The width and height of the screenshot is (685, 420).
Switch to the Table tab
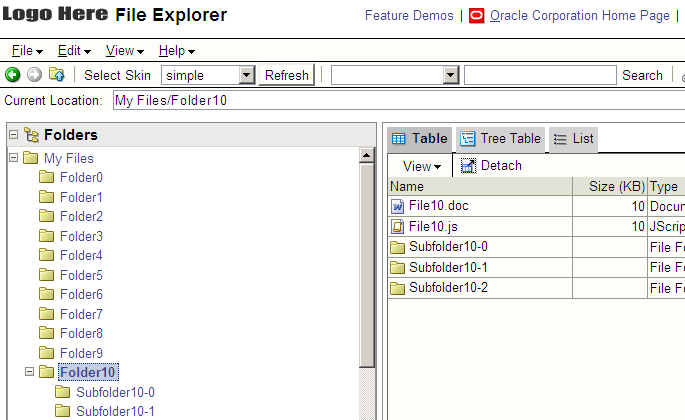coord(420,139)
